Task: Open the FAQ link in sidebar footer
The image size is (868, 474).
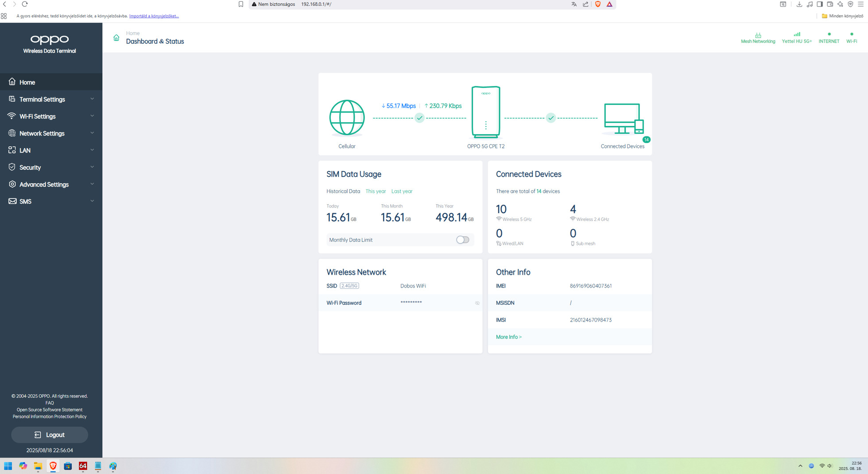Action: [x=50, y=403]
